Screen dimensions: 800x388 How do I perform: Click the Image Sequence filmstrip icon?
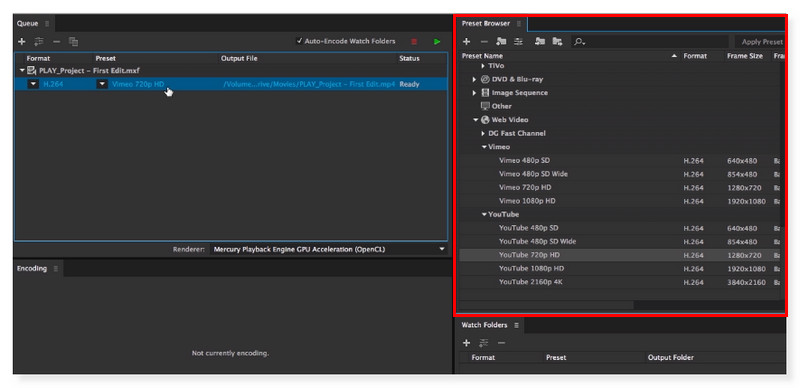tap(485, 93)
